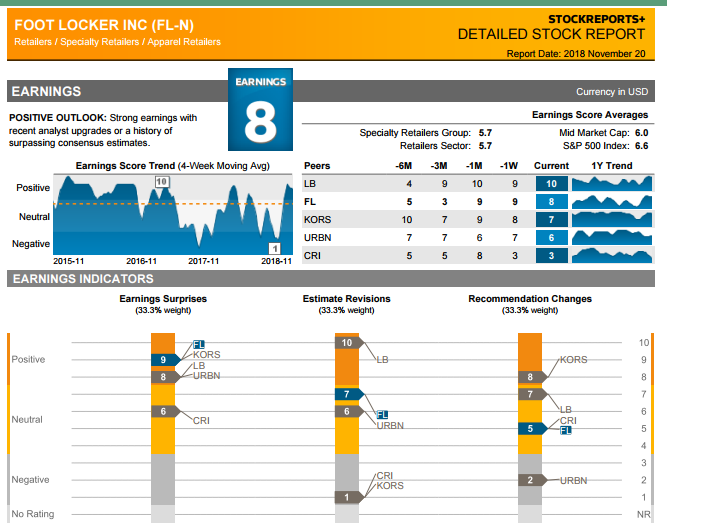Click the FL tag beside Earnings Surprises bar
Image resolution: width=705 pixels, height=528 pixels.
(199, 345)
